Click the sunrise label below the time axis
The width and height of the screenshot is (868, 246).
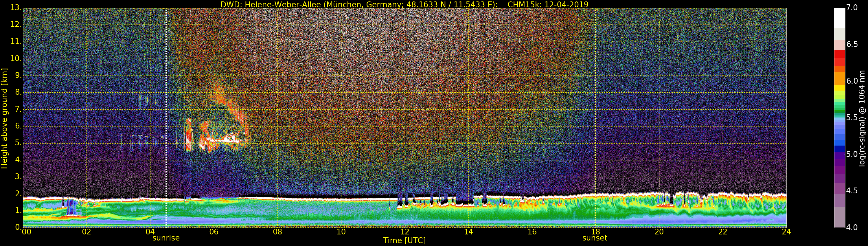[x=166, y=238]
